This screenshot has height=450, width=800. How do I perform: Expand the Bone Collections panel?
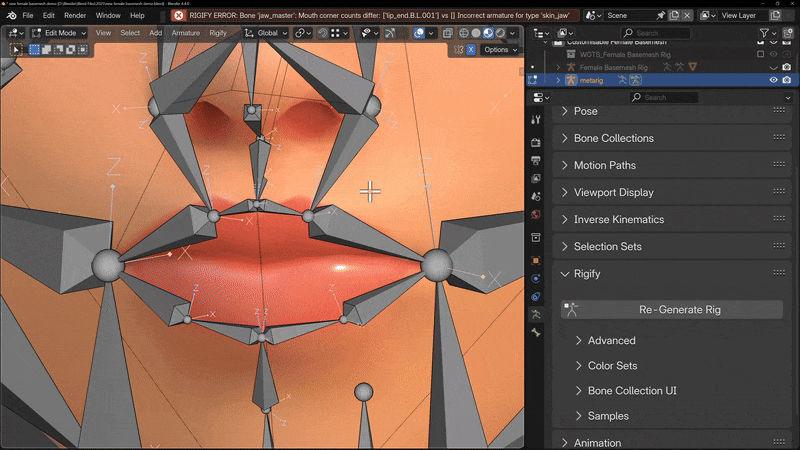pos(613,138)
